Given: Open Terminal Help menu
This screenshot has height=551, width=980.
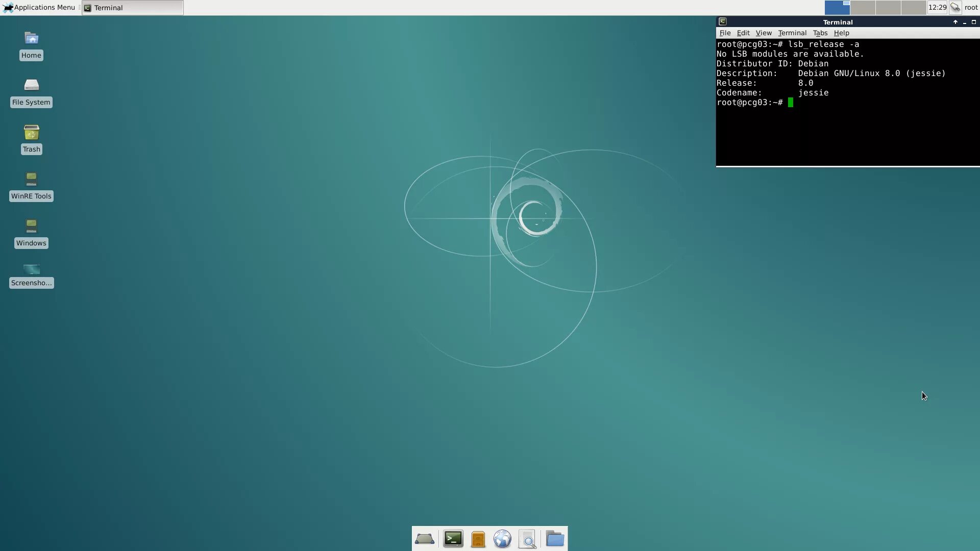Looking at the screenshot, I should [x=841, y=33].
